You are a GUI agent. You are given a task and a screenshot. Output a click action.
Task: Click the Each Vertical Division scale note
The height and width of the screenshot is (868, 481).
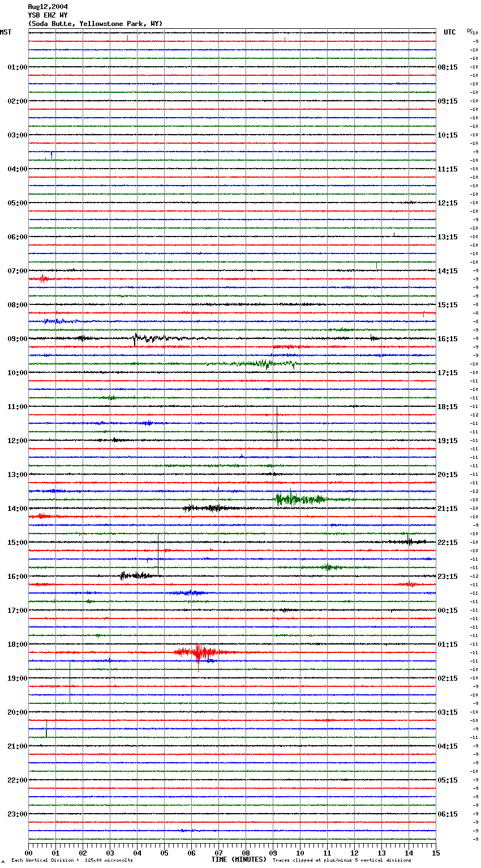point(72,861)
